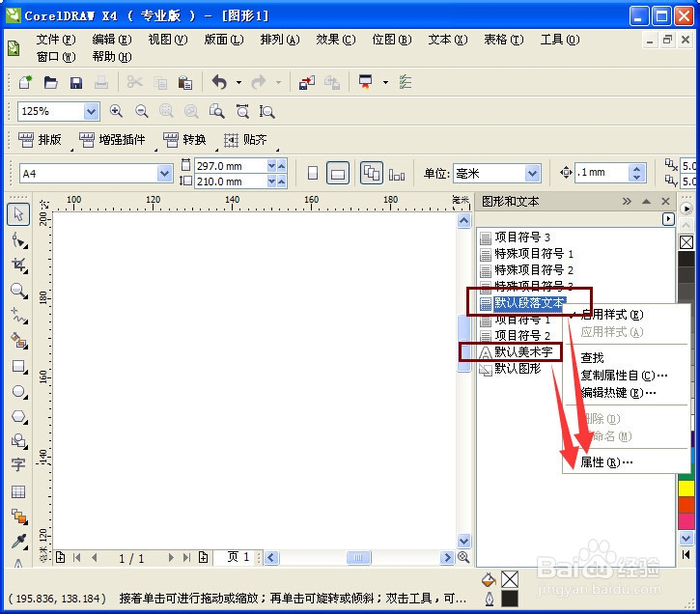
Task: Click the Undo arrow icon
Action: click(x=219, y=83)
